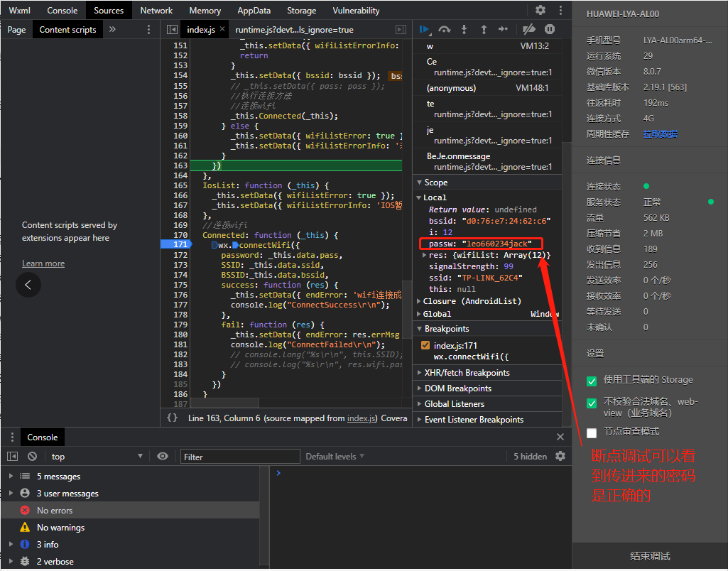Expand DOM Breakpoints section
Image resolution: width=728 pixels, height=571 pixels.
point(420,388)
